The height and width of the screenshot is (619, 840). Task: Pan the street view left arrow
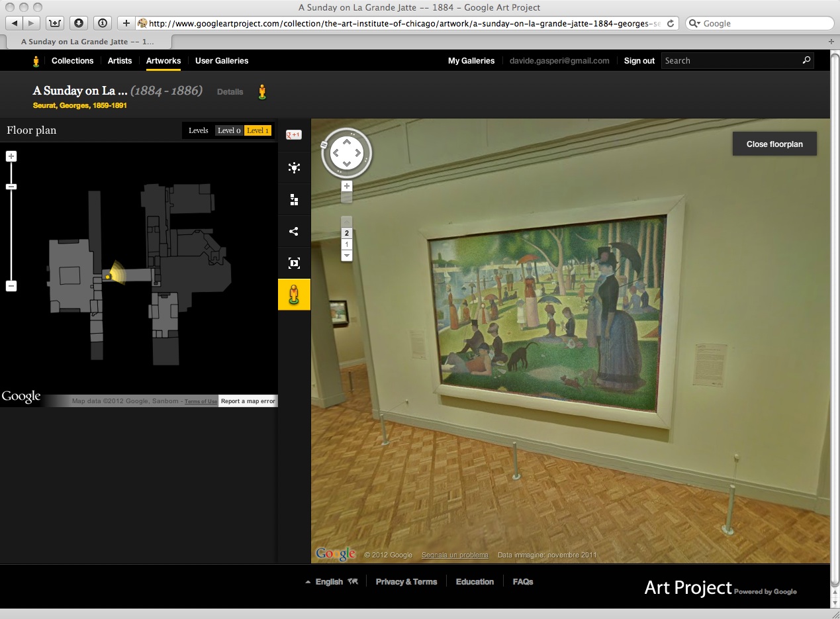336,154
